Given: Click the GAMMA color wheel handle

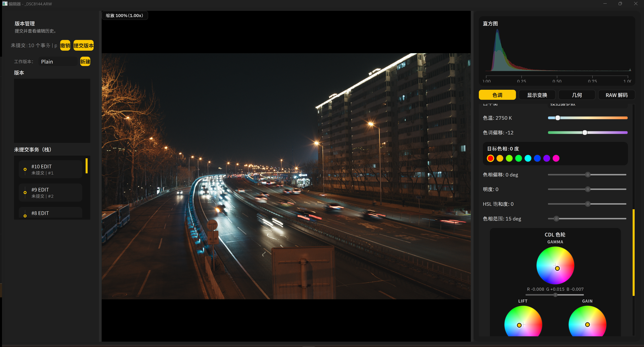Looking at the screenshot, I should click(557, 268).
